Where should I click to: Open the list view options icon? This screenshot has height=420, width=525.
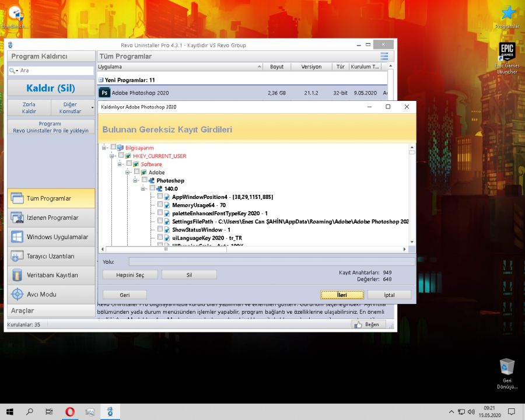tap(384, 57)
